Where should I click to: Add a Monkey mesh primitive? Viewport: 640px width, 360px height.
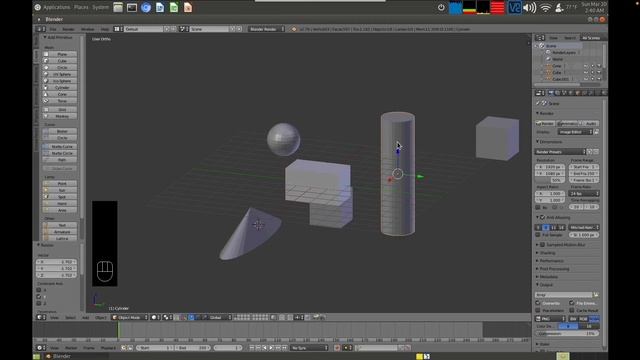pos(60,116)
